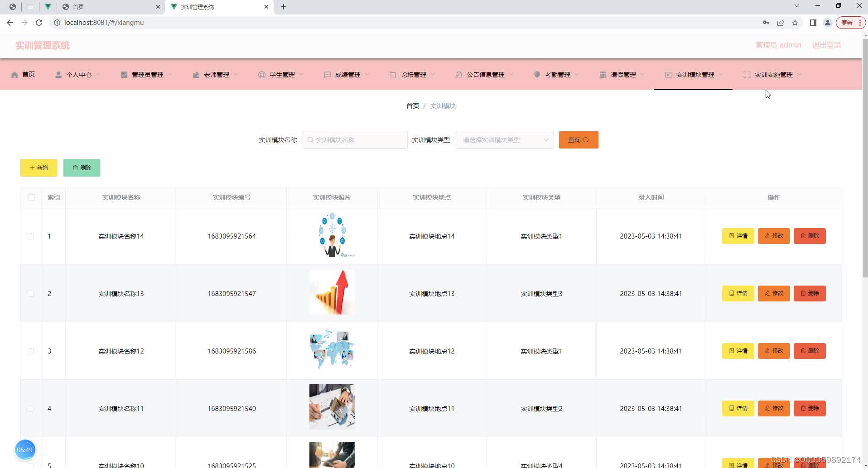Screen dimensions: 868x468
Task: Click the person icon beside 个人中心
Action: click(58, 75)
